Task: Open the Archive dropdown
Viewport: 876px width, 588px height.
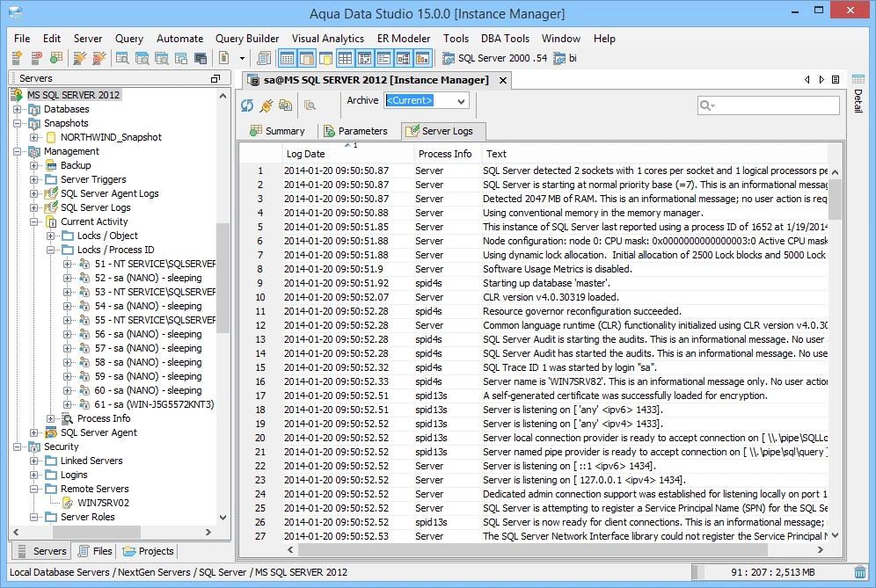Action: [461, 101]
